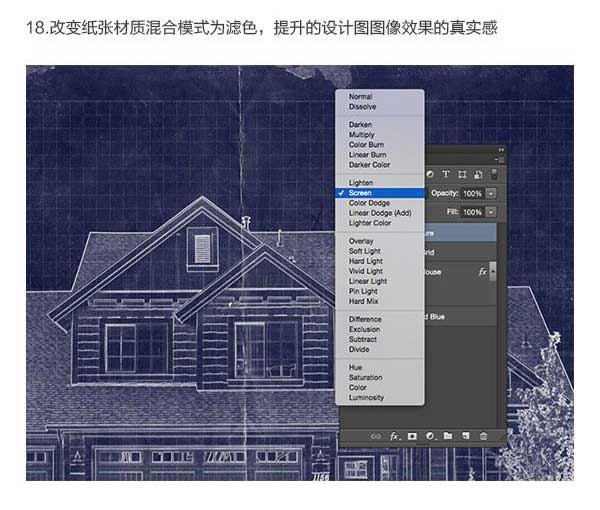Select the House layer row
The image size is (600, 510).
pos(457,272)
